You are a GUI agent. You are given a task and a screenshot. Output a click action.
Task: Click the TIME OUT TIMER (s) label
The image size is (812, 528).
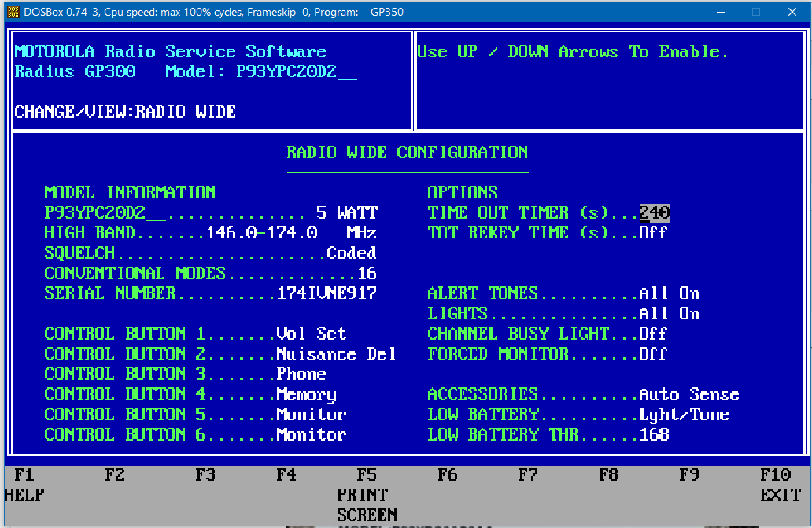(518, 212)
